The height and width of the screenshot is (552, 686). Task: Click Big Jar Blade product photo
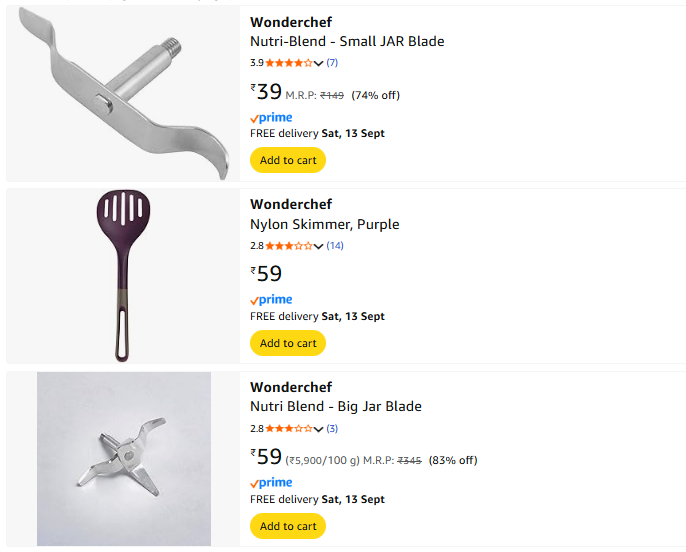pyautogui.click(x=124, y=459)
